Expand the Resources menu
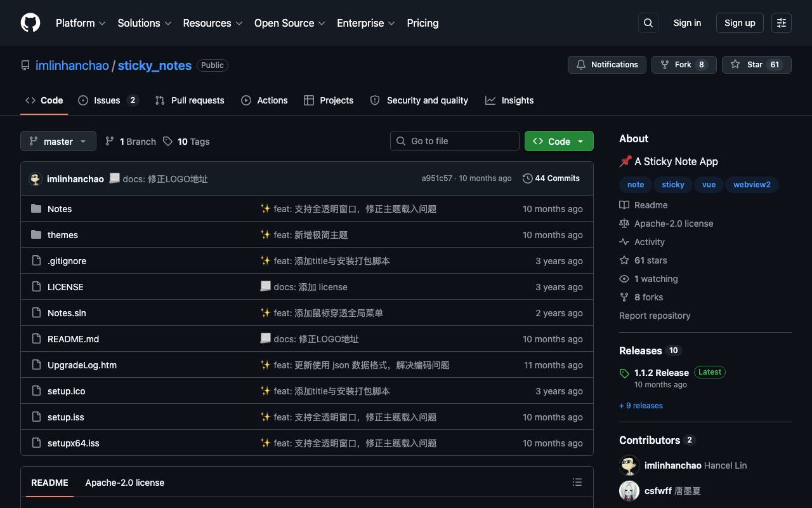 (x=213, y=23)
